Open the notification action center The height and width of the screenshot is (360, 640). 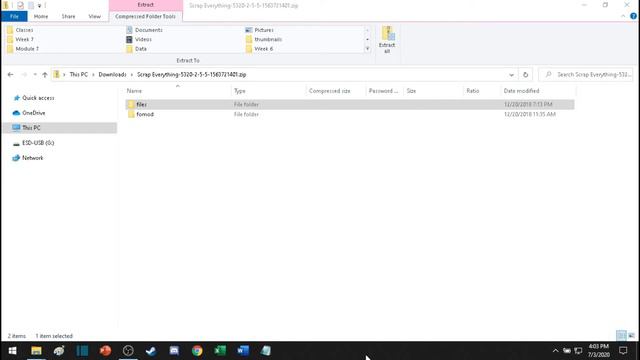(x=623, y=351)
